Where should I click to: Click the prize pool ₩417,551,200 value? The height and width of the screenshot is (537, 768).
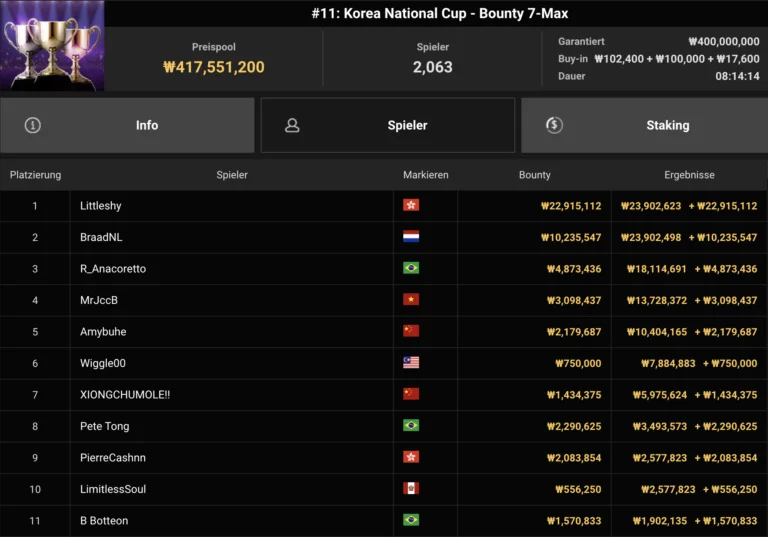click(x=214, y=67)
